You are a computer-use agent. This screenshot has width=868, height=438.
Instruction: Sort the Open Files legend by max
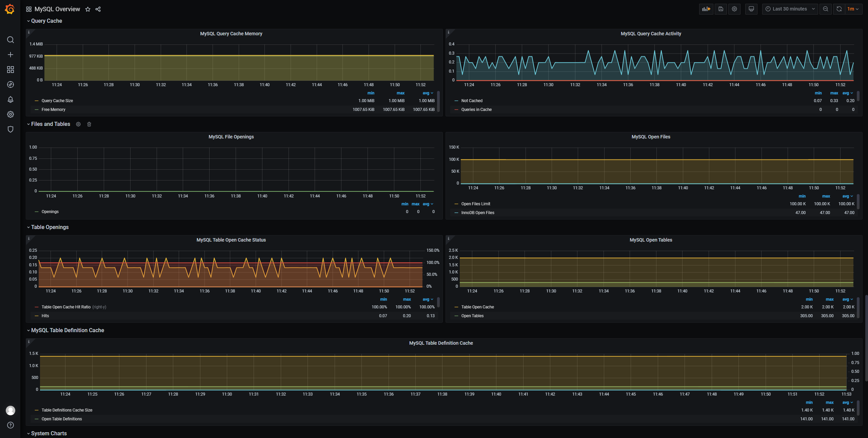(x=826, y=196)
